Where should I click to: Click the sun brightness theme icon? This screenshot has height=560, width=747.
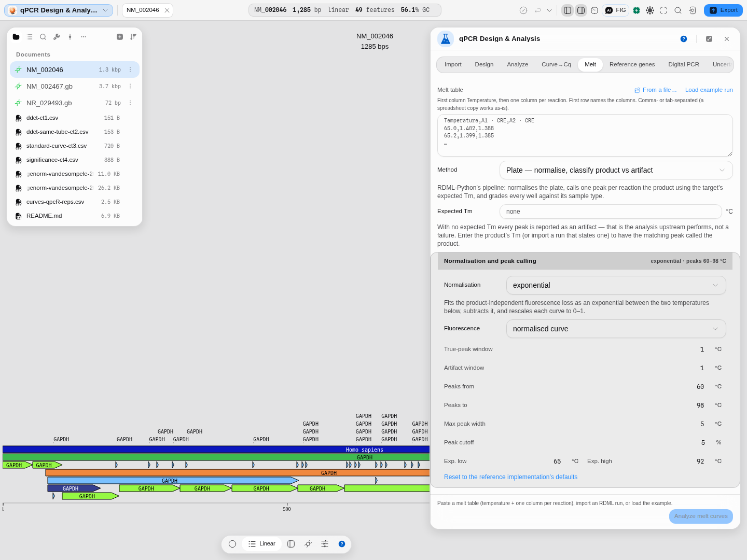tap(650, 10)
